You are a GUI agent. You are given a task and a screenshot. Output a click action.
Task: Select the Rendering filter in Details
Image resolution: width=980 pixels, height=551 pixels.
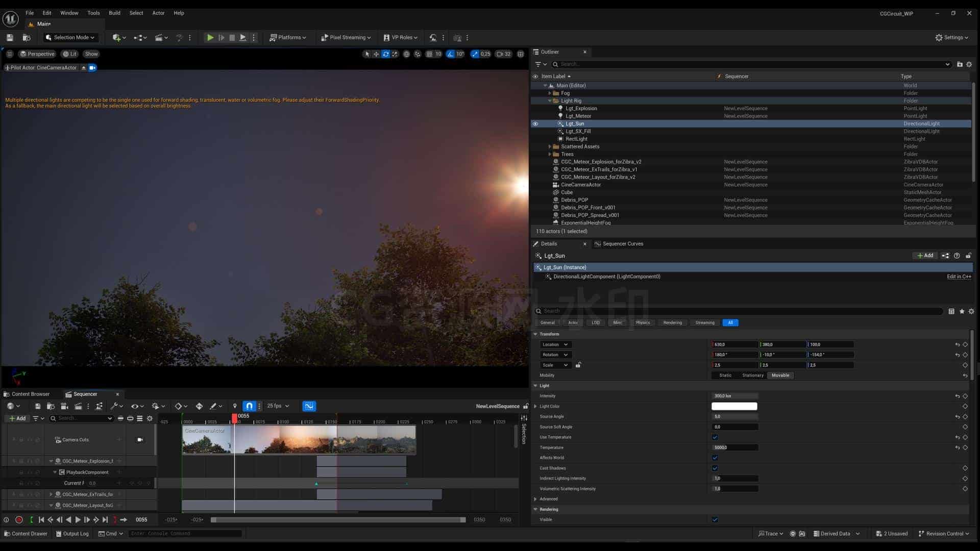[672, 323]
